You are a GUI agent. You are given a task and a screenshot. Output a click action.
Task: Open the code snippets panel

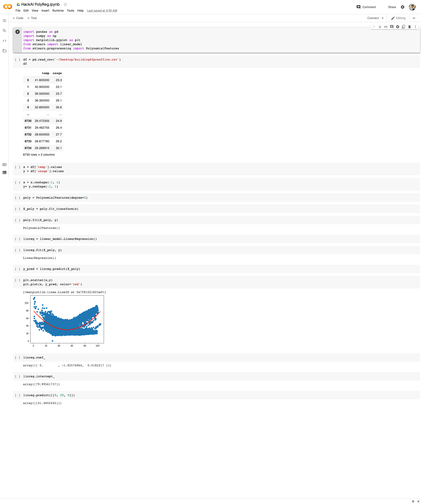coord(4,41)
